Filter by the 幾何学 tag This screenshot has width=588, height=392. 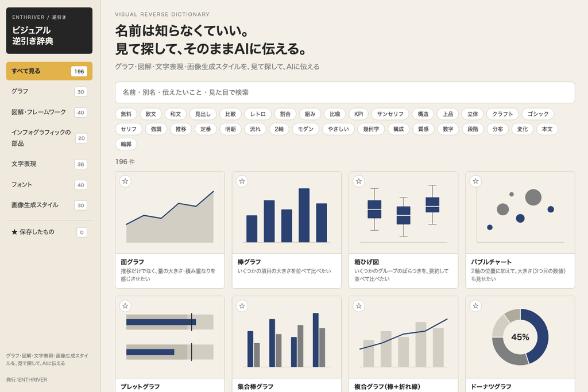tap(371, 129)
